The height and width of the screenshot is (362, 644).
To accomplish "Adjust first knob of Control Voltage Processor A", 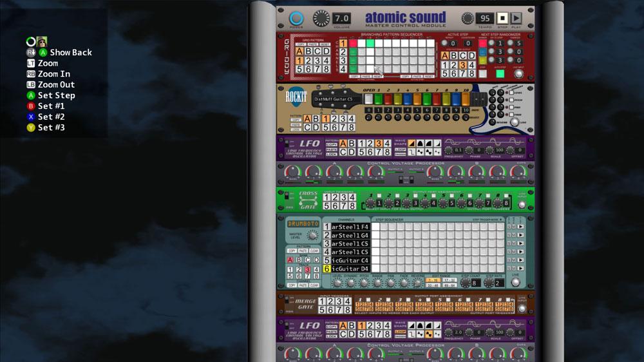I will (292, 172).
